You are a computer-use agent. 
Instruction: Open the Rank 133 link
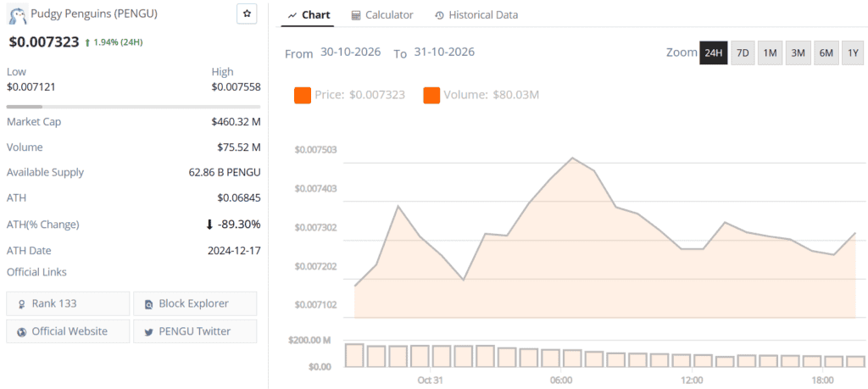68,303
